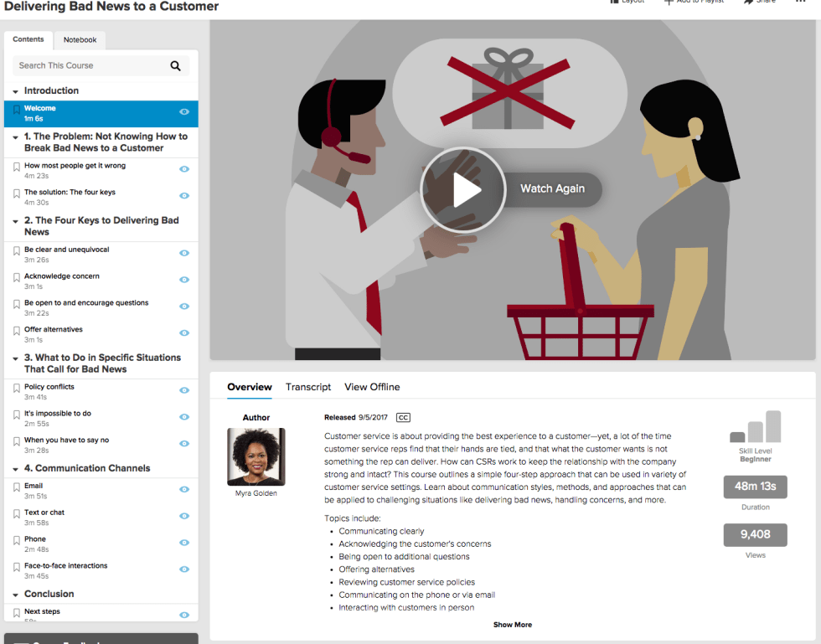The width and height of the screenshot is (821, 644).
Task: Collapse the Conclusion section
Action: coord(16,595)
